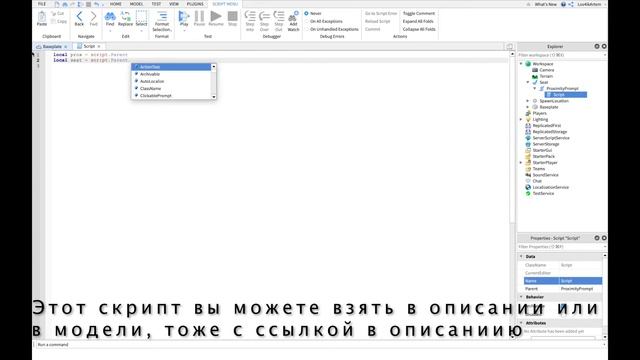Select the Name property row
The image size is (640, 360).
pos(563,281)
